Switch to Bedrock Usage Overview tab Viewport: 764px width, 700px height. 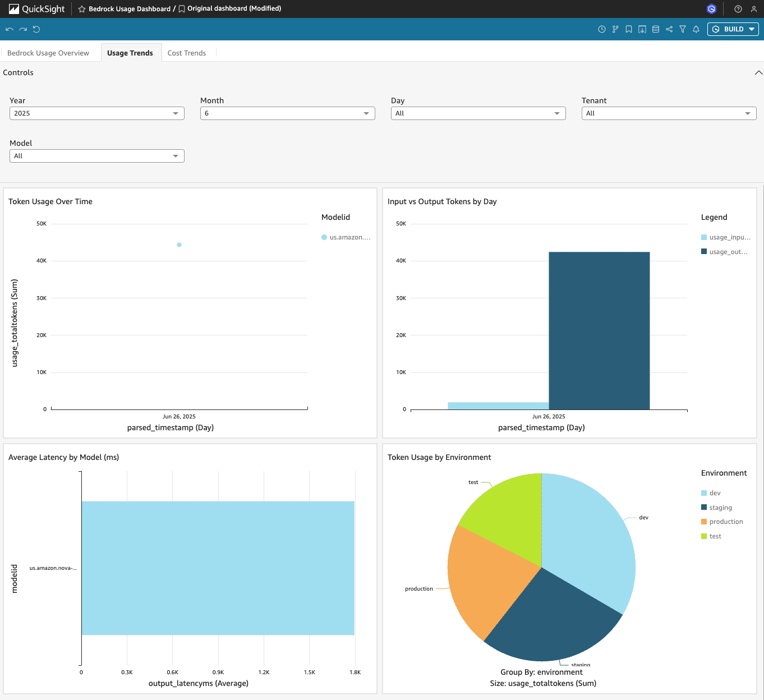pos(48,53)
